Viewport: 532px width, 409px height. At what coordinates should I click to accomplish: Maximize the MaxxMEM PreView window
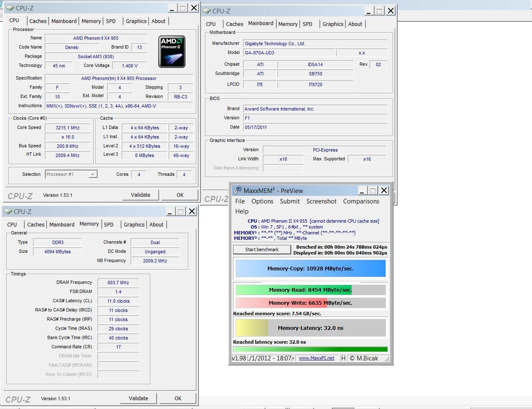[x=373, y=190]
